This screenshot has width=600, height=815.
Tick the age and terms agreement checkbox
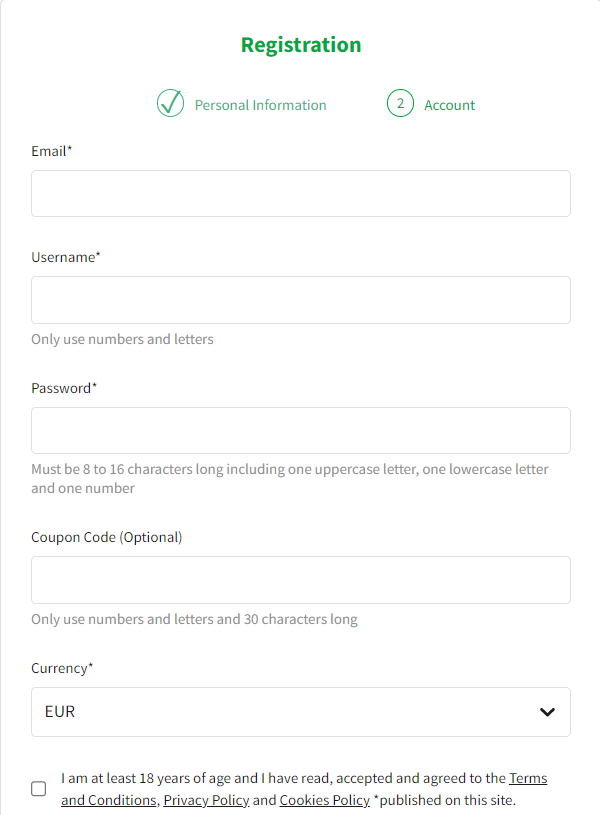pos(38,788)
